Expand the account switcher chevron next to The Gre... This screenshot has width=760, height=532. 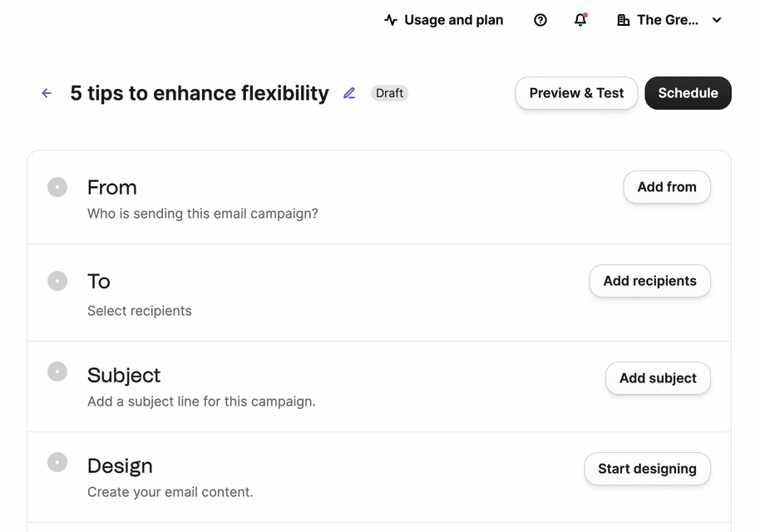tap(717, 19)
